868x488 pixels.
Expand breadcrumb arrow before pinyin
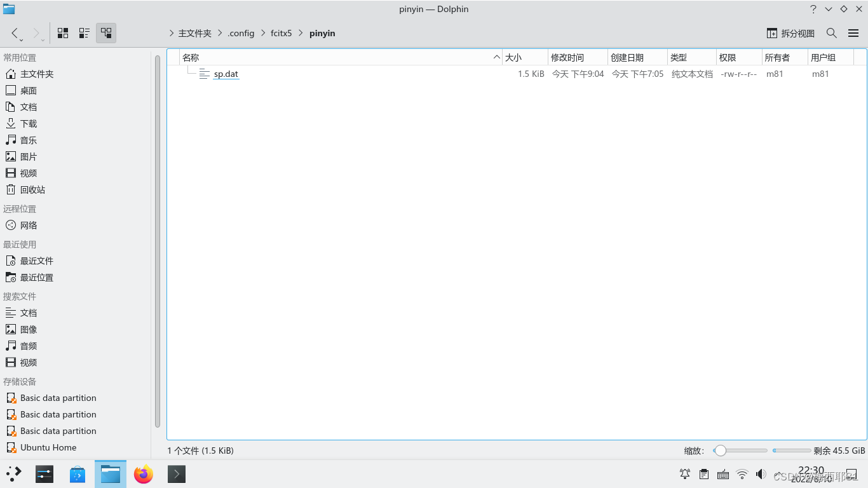click(x=301, y=33)
